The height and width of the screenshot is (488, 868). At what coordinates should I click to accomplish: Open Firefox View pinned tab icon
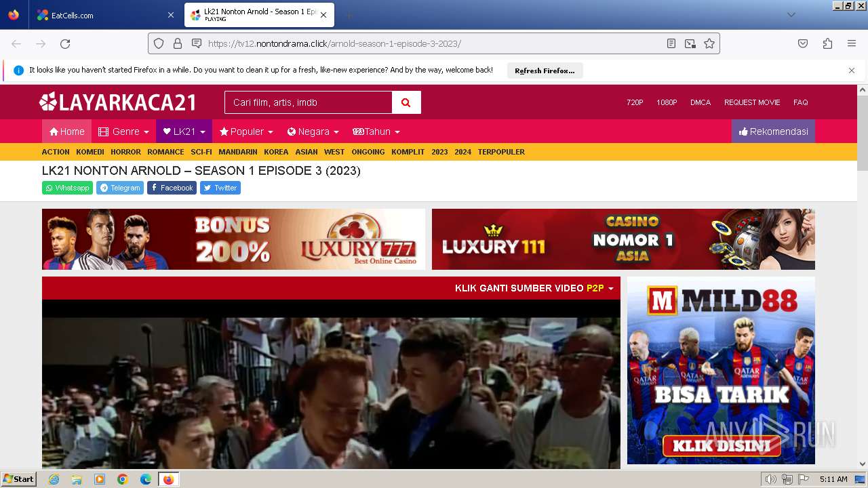[x=14, y=15]
